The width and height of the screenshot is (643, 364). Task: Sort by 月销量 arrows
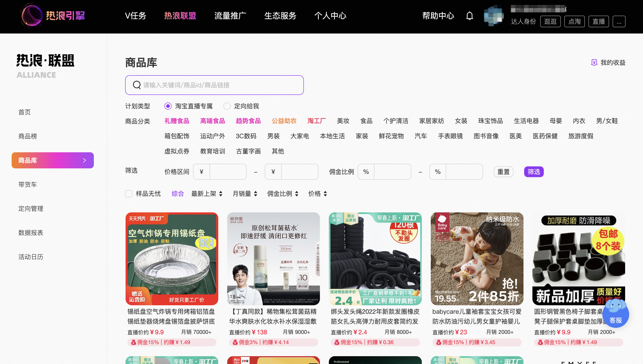click(256, 194)
